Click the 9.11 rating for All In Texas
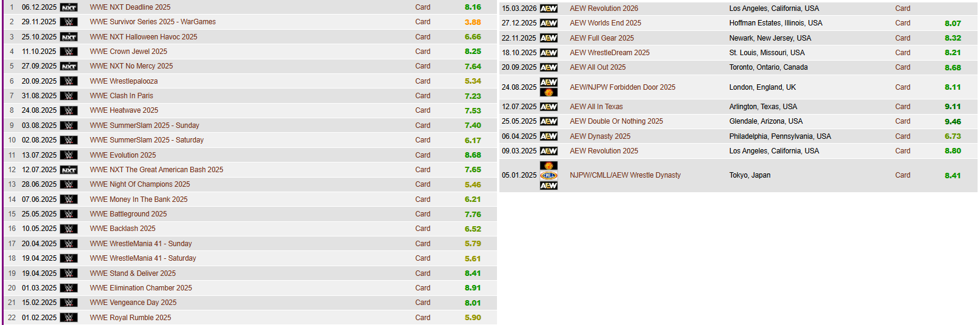Screen dimensions: 980x325 pos(953,107)
